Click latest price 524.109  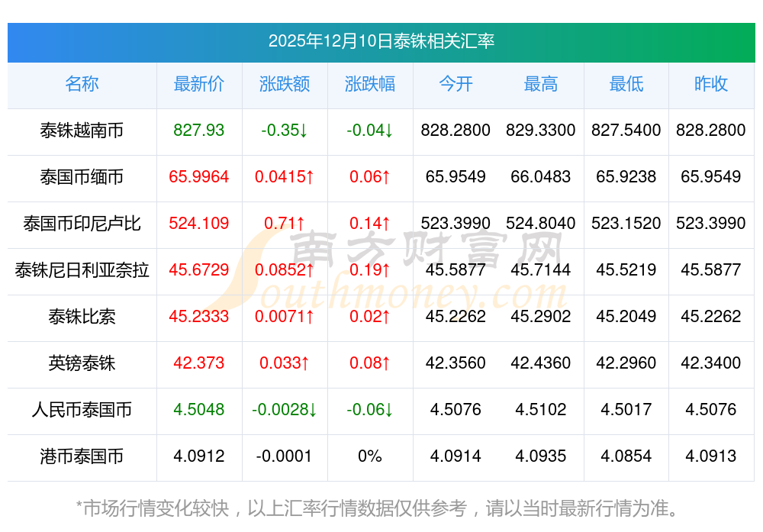tap(199, 224)
